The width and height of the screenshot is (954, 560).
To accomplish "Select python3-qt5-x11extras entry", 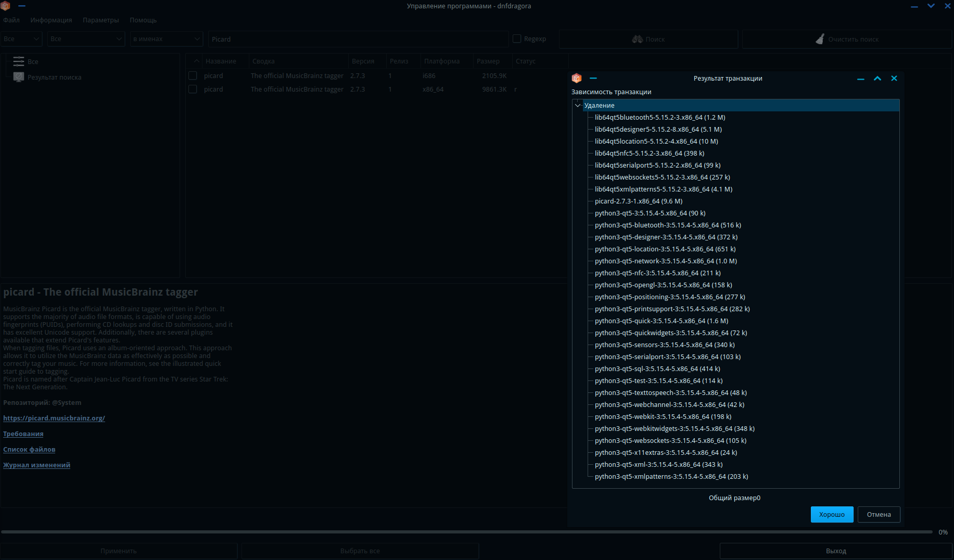I will pyautogui.click(x=666, y=452).
